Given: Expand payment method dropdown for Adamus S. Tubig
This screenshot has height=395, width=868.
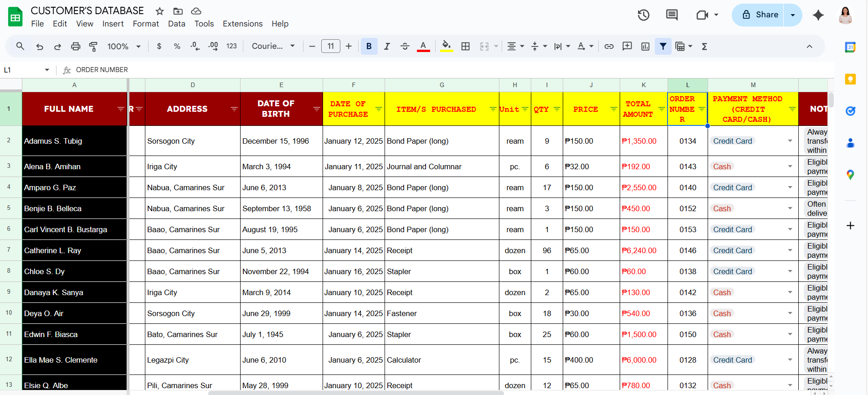Looking at the screenshot, I should 790,141.
